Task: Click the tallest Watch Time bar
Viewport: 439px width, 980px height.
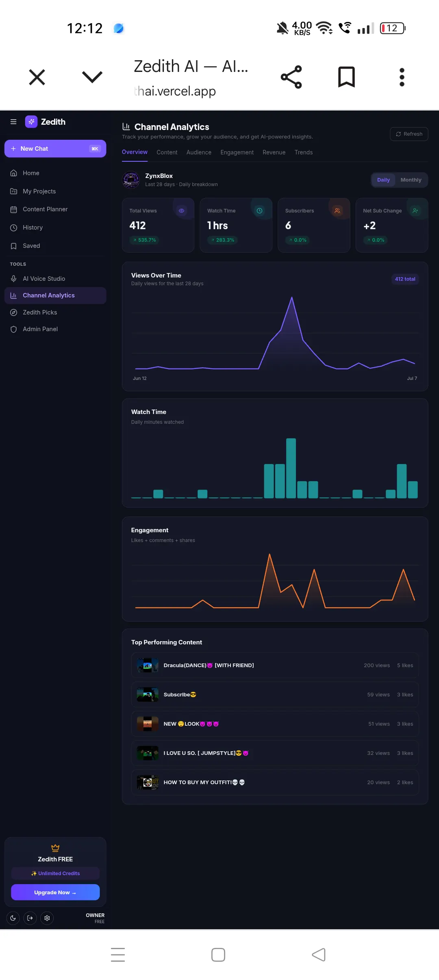Action: 291,468
